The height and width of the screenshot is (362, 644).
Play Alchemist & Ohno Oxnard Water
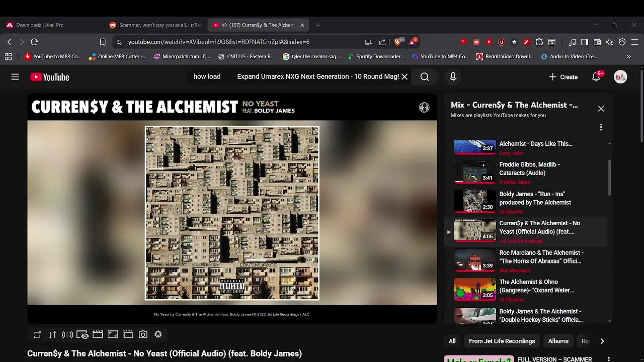point(525,291)
